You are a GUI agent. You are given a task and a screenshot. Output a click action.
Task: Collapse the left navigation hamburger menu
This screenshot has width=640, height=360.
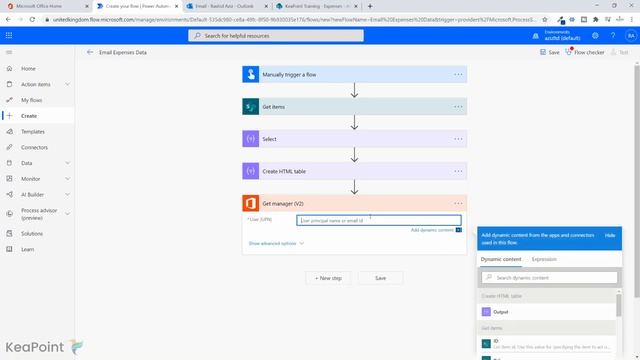tap(9, 52)
